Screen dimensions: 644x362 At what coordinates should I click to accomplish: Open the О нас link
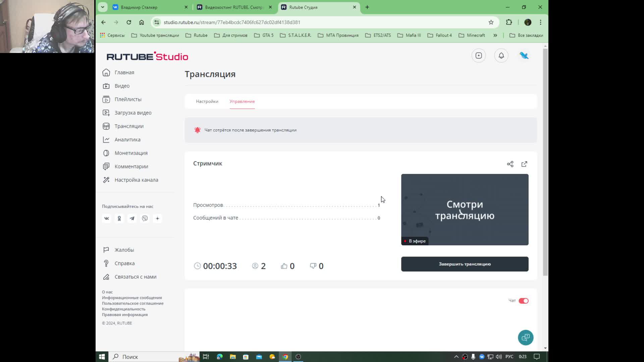click(x=107, y=292)
